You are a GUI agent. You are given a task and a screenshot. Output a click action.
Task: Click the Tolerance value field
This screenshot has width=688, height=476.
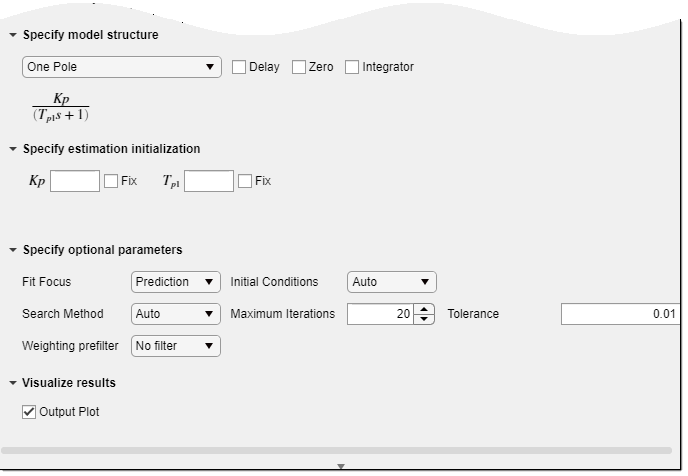(620, 314)
